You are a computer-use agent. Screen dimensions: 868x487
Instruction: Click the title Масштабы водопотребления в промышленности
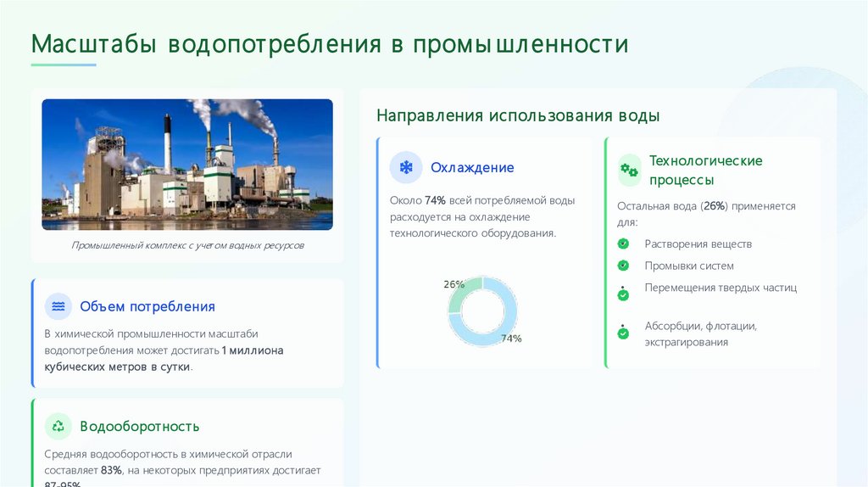pos(330,44)
